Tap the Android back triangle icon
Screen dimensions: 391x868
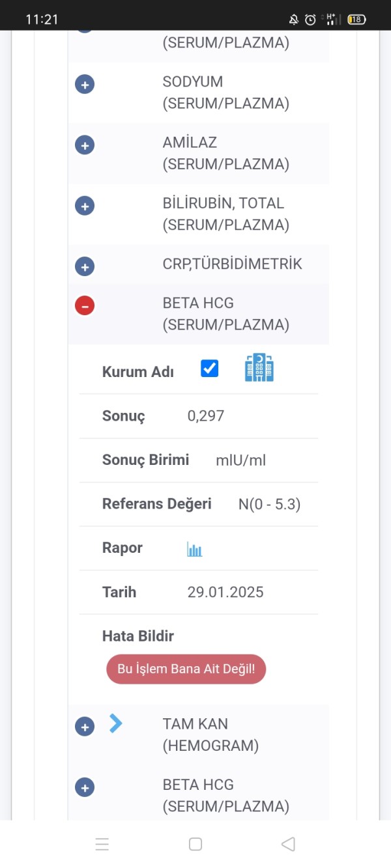pyautogui.click(x=288, y=845)
